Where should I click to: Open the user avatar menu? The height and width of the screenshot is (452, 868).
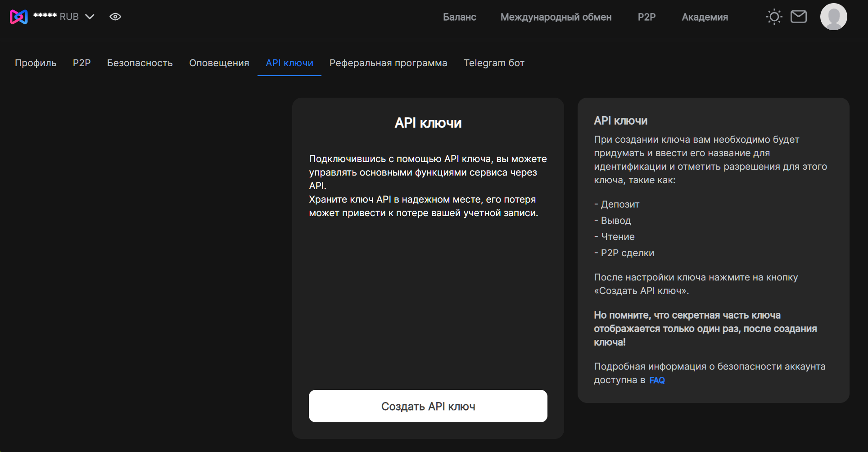833,17
